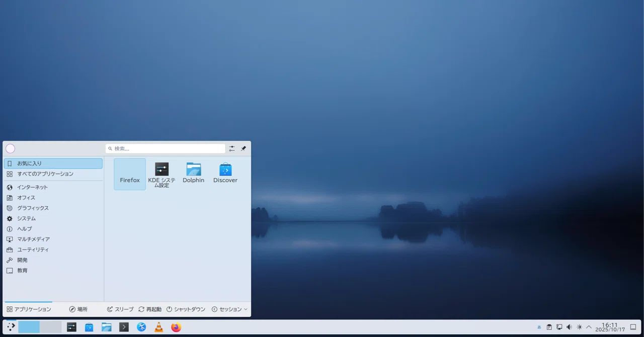Click the input method あ tray icon
This screenshot has width=644, height=337.
[x=539, y=327]
